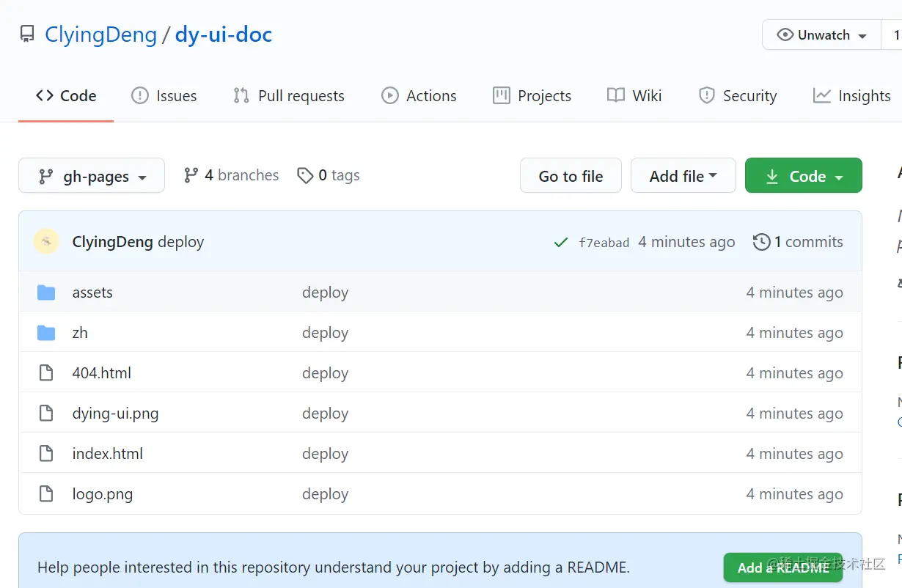This screenshot has height=588, width=902.
Task: Click the assets folder icon
Action: point(46,293)
